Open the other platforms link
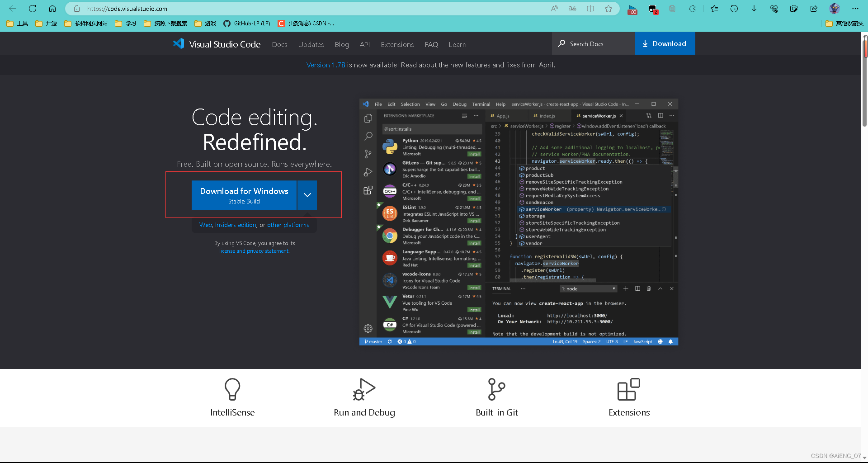 tap(288, 225)
